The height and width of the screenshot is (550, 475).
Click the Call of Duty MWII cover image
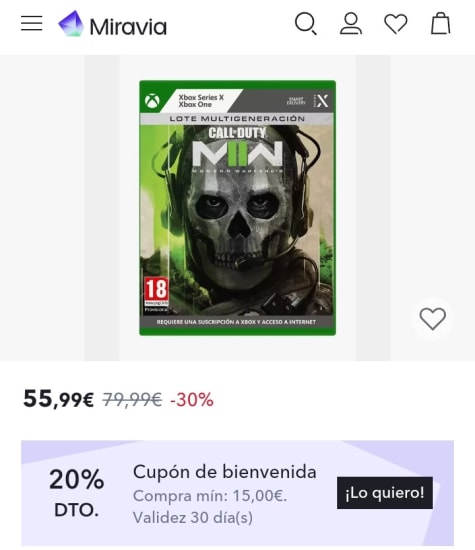click(238, 208)
